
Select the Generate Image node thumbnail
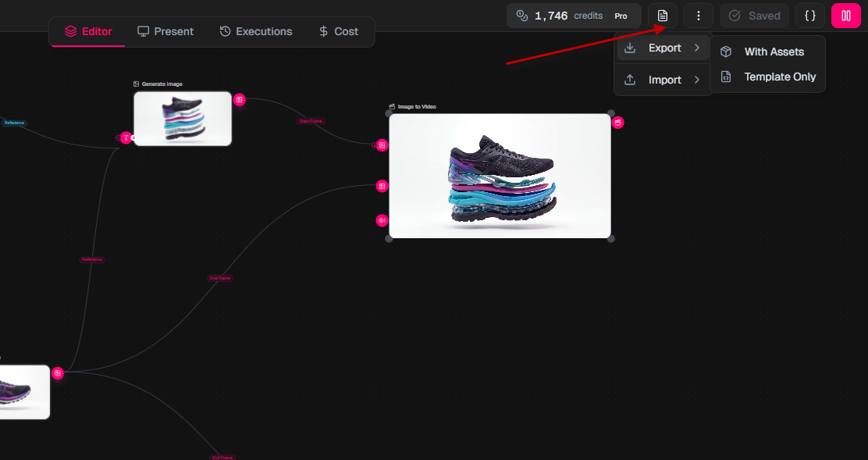183,119
